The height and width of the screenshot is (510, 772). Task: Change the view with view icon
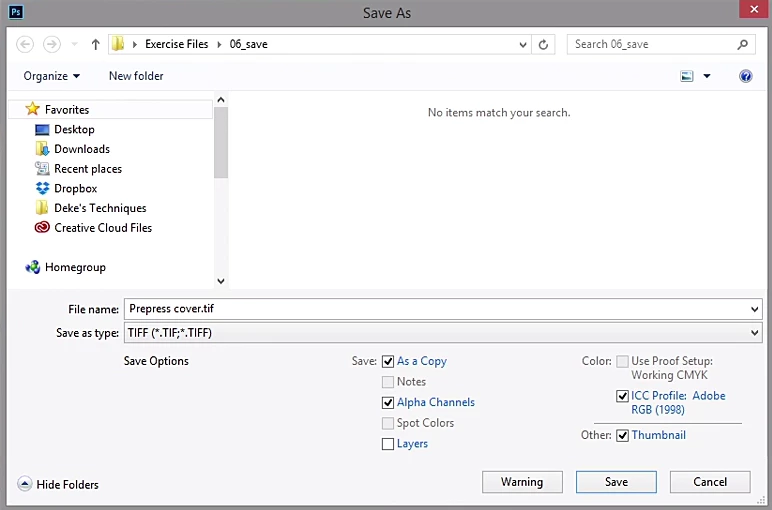point(686,76)
